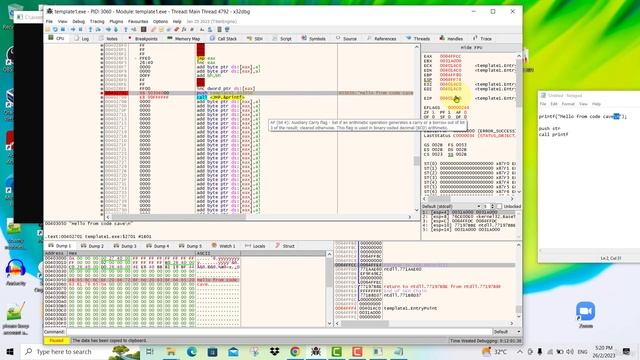Click the hash (#) comments toolbar icon

pos(192,29)
